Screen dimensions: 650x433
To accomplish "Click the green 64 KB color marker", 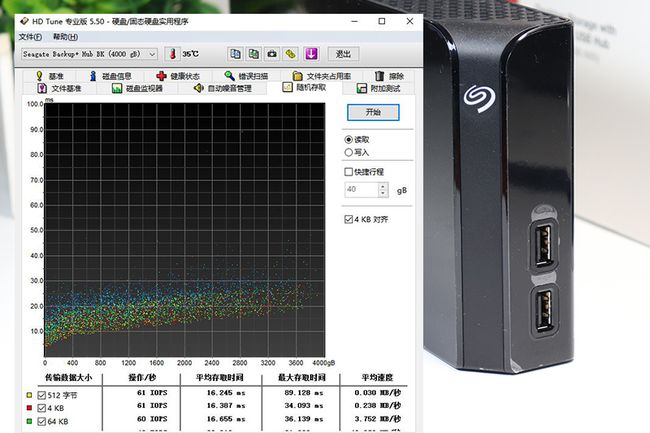I will [29, 421].
